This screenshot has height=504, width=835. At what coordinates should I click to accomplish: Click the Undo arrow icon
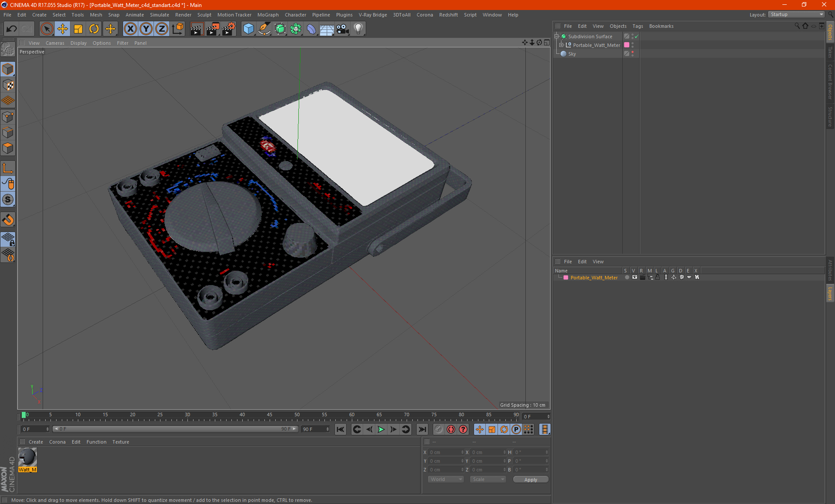12,29
